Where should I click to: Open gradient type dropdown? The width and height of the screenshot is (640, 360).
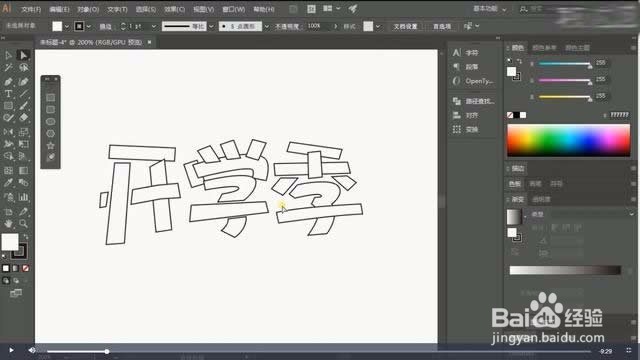[x=631, y=214]
